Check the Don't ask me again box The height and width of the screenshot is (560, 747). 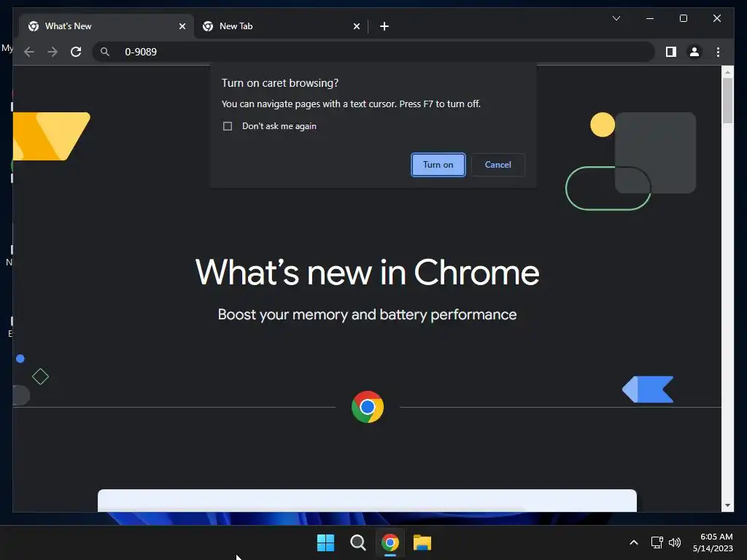click(228, 126)
